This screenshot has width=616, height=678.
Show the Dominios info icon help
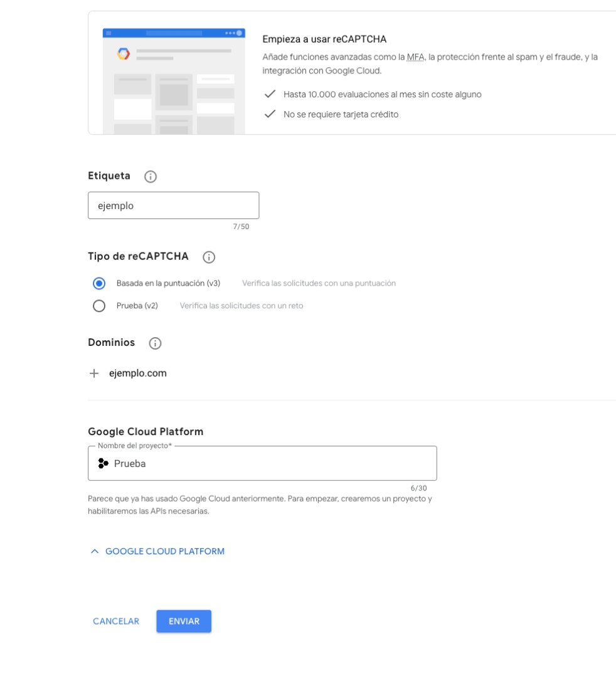point(155,343)
